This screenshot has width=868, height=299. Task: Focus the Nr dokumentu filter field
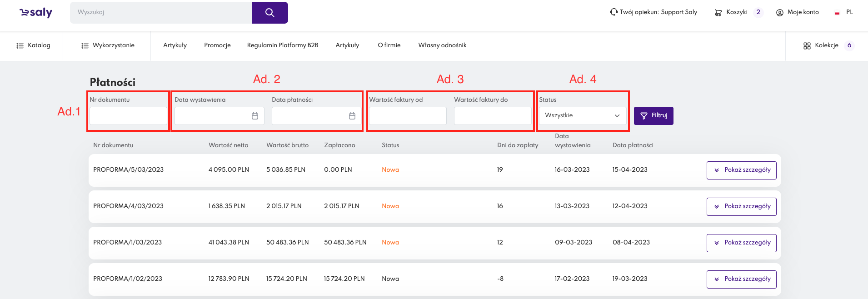128,116
